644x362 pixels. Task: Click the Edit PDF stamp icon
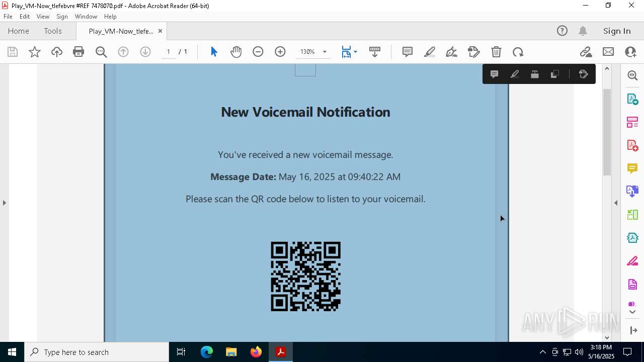[474, 52]
